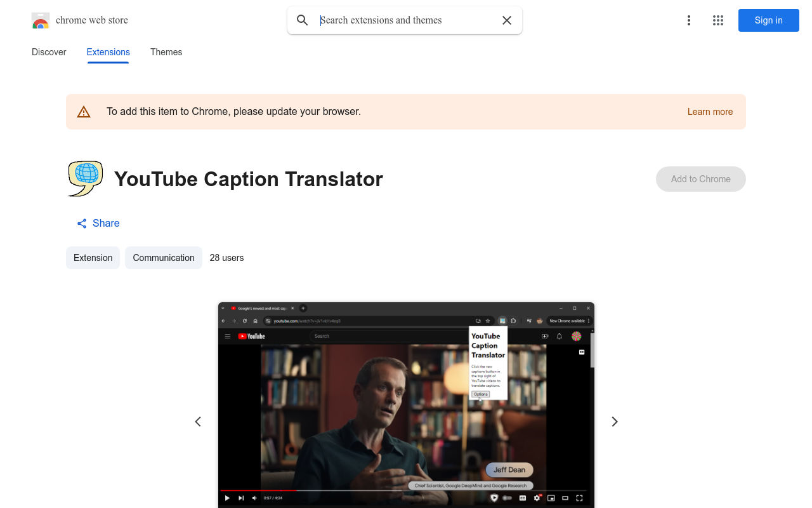Click the Add to Chrome button
This screenshot has width=812, height=508.
pos(701,179)
